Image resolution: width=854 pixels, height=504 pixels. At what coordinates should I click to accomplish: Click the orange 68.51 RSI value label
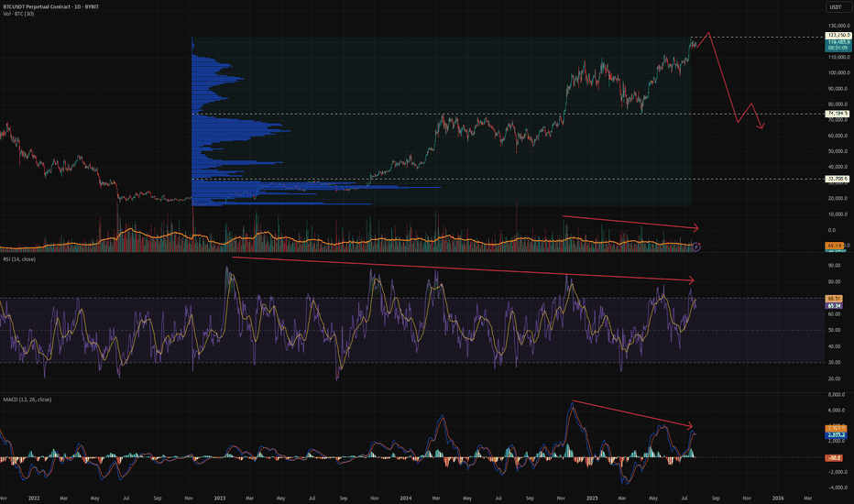834,299
